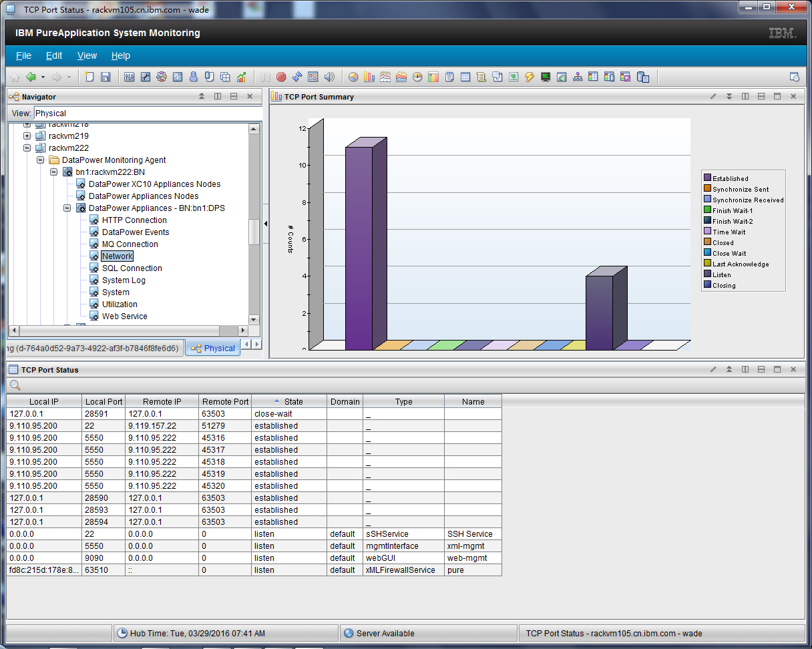Select MQ Connection in the Navigator tree

(130, 244)
